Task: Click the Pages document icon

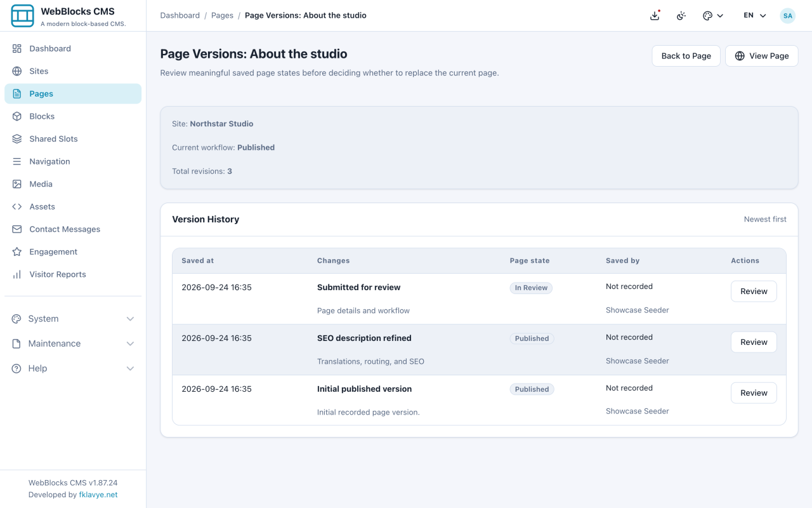Action: pyautogui.click(x=17, y=94)
